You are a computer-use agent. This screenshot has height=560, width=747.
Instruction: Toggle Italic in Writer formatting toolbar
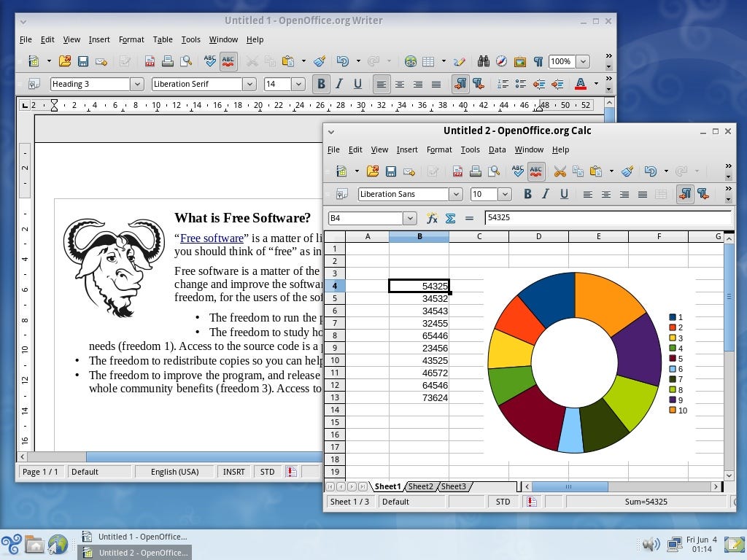pyautogui.click(x=339, y=84)
